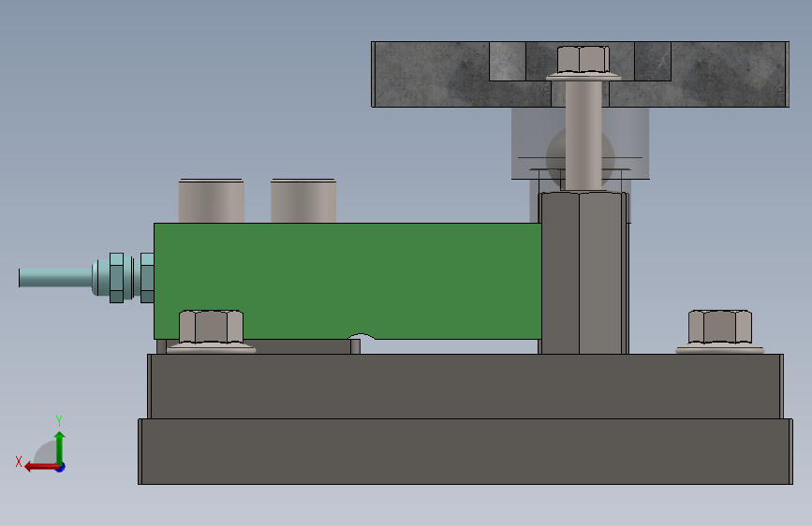This screenshot has height=526, width=812.
Task: Select the long bolt shank below top plate
Action: point(583,135)
